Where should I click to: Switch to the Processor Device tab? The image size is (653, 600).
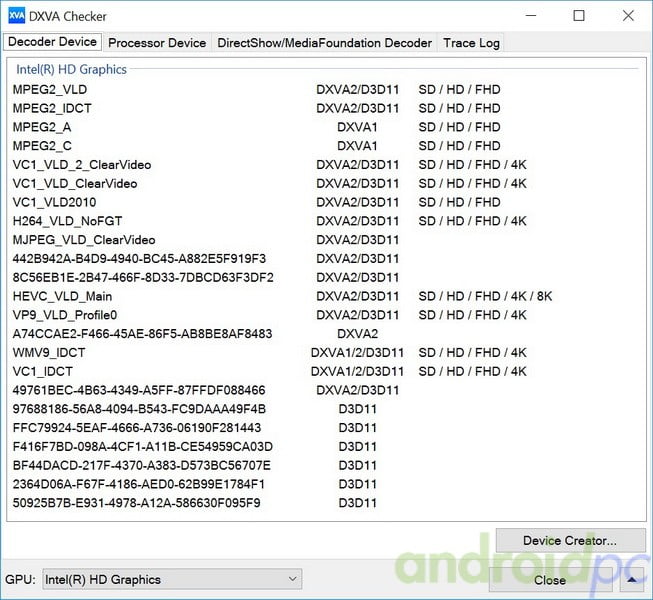157,43
